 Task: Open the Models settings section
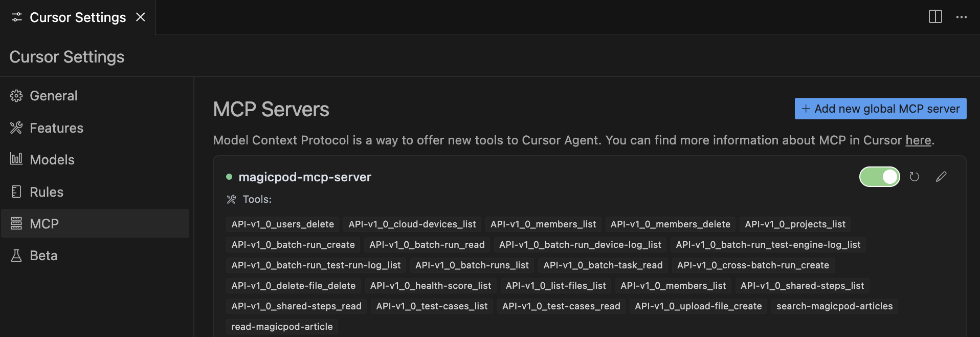95,160
